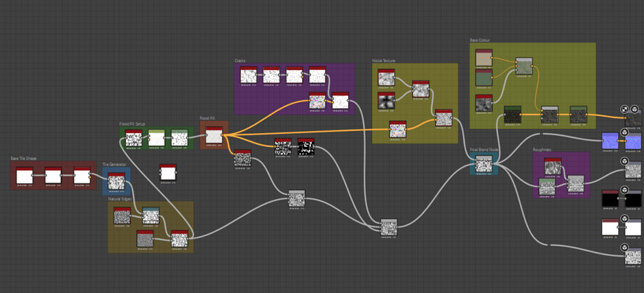Click the 3D cube badge above base colour output
The width and height of the screenshot is (644, 293).
(x=634, y=109)
